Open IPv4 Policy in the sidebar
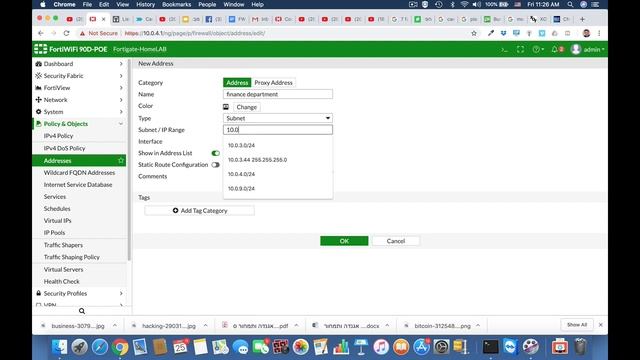 click(58, 136)
